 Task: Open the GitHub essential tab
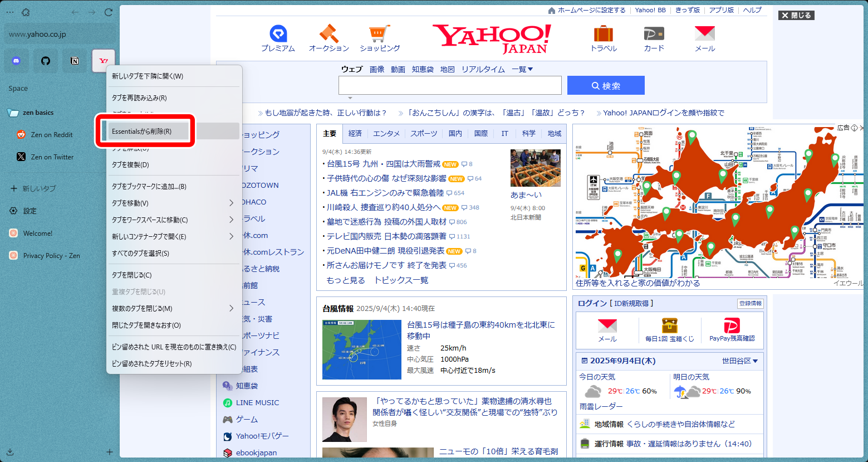(x=46, y=61)
